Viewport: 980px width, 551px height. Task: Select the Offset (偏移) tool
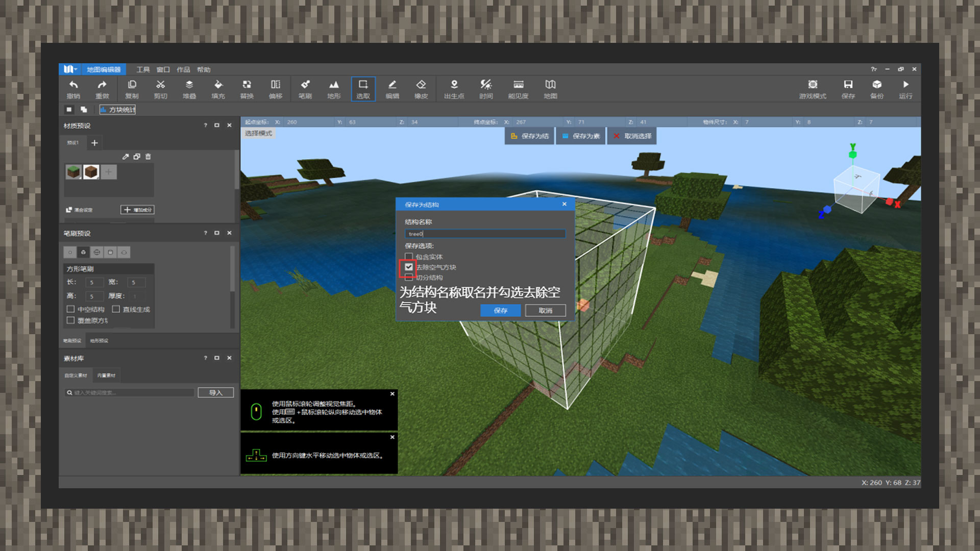(276, 89)
